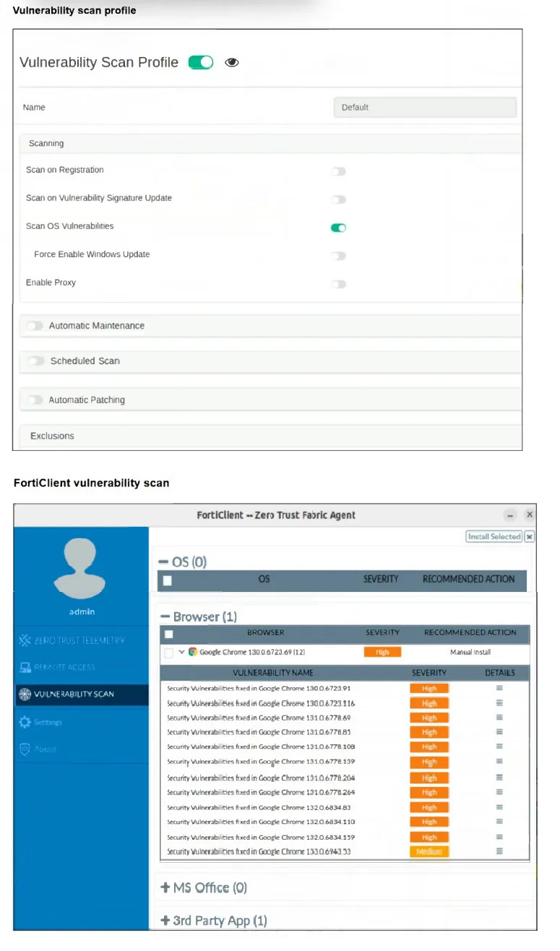The width and height of the screenshot is (560, 951).
Task: Select 'Security Vulnerabilities fixed in Google Chrome 132.0.6834.83' row
Action: point(344,807)
